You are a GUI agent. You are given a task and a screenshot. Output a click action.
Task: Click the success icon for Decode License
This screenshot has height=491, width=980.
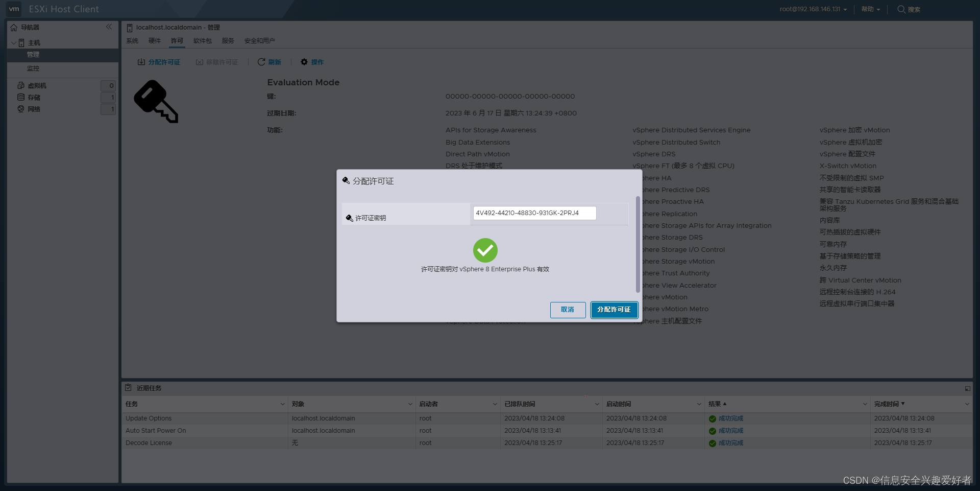[x=713, y=443]
